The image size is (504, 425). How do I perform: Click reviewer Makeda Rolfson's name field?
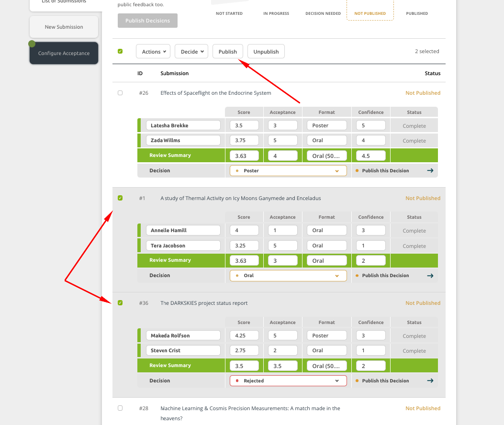(183, 336)
